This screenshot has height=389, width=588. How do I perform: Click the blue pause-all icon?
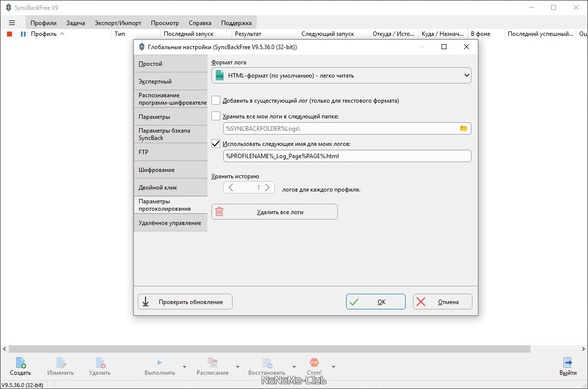(x=23, y=34)
